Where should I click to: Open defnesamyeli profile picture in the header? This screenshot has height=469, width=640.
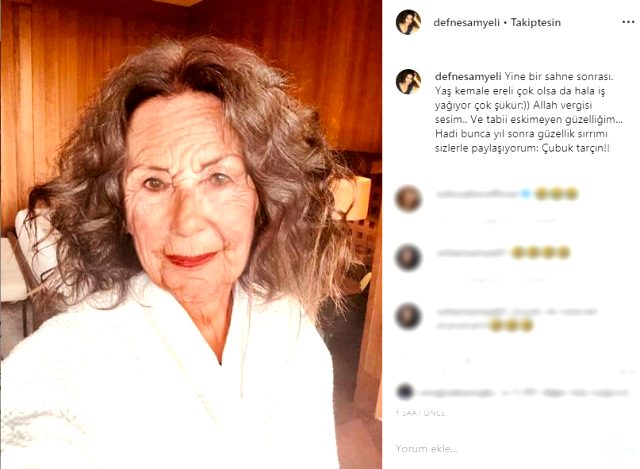tap(408, 22)
